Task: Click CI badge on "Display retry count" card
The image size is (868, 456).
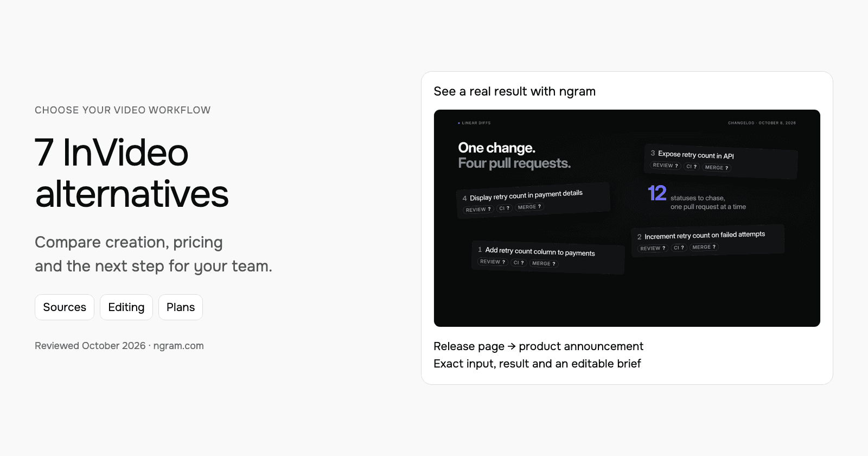Action: coord(505,208)
